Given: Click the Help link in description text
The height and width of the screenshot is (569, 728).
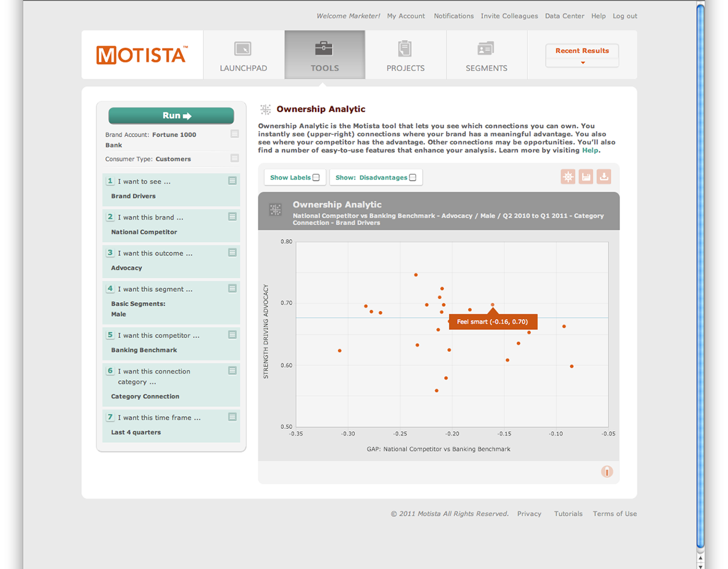Looking at the screenshot, I should (590, 150).
